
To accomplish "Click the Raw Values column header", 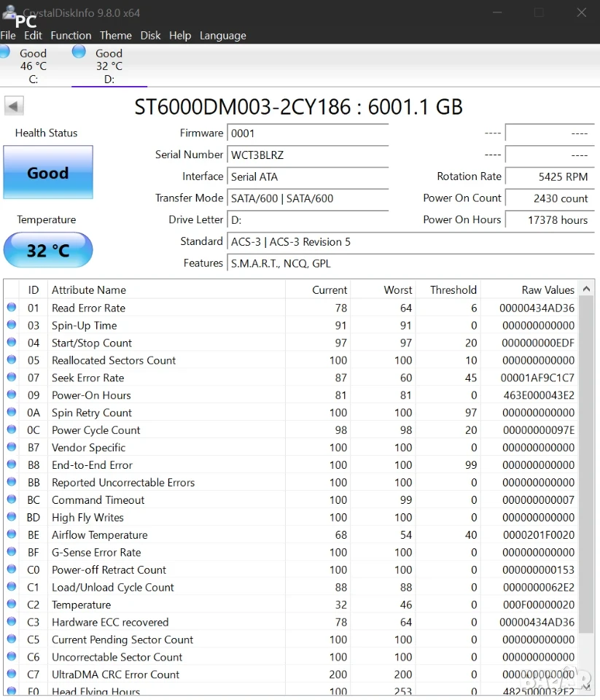I will [x=529, y=290].
